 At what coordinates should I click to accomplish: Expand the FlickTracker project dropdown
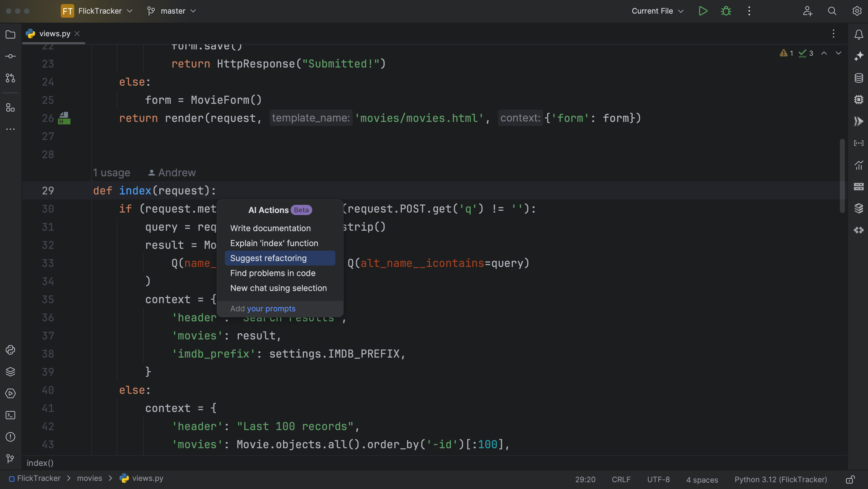100,11
